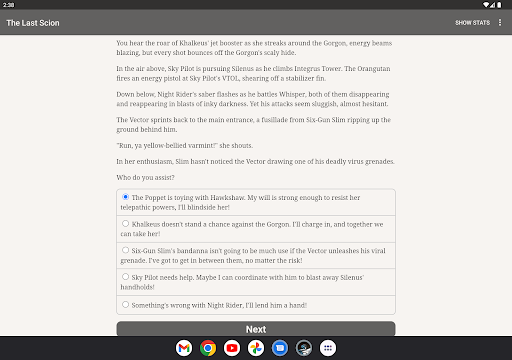Viewport: 512px width, 360px height.
Task: Click the "Run, ya yellow-bellied varmint!" line
Action: (185, 145)
